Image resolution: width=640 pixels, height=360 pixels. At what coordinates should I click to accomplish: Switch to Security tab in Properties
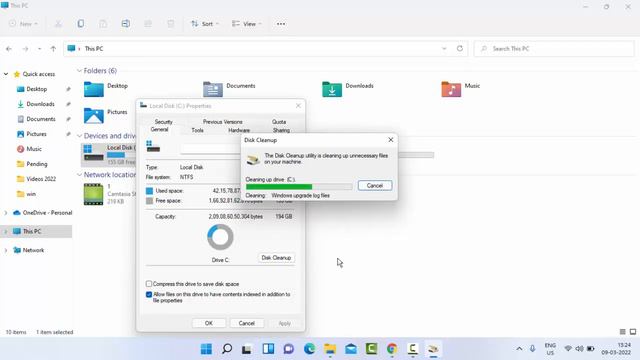pos(163,122)
